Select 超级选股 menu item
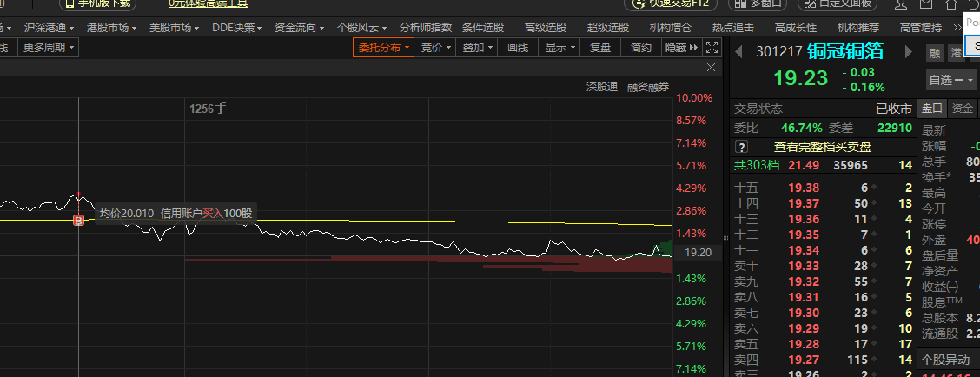The height and width of the screenshot is (377, 980). pos(608,28)
